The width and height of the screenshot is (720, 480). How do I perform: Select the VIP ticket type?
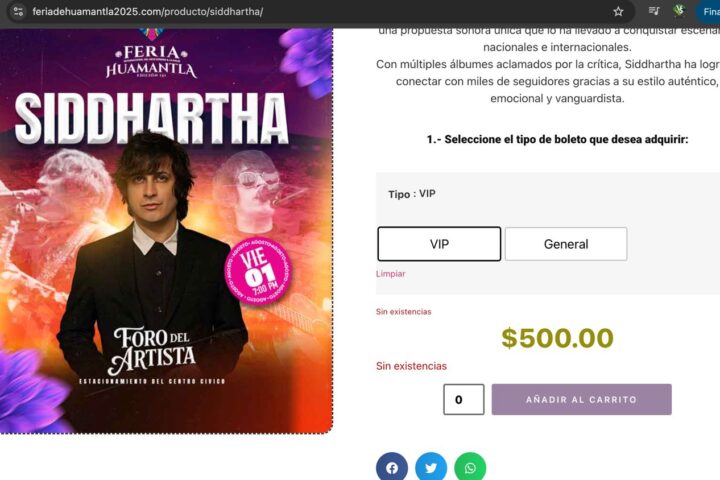pyautogui.click(x=439, y=244)
